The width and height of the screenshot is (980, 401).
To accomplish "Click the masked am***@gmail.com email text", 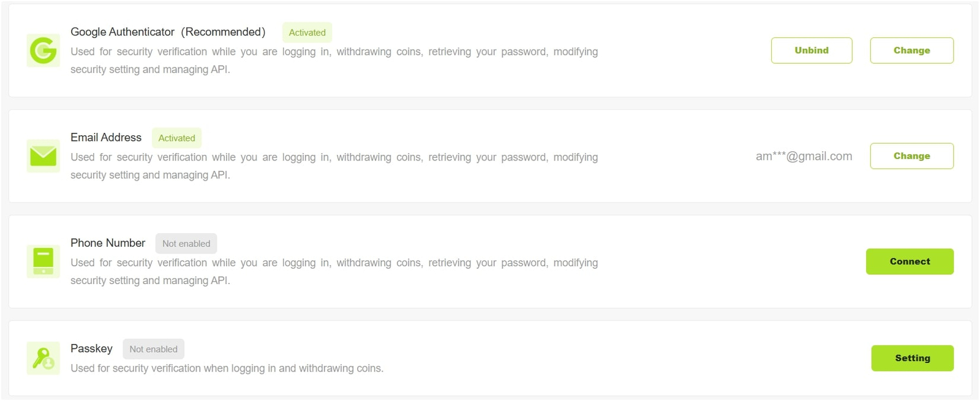I will [x=804, y=156].
